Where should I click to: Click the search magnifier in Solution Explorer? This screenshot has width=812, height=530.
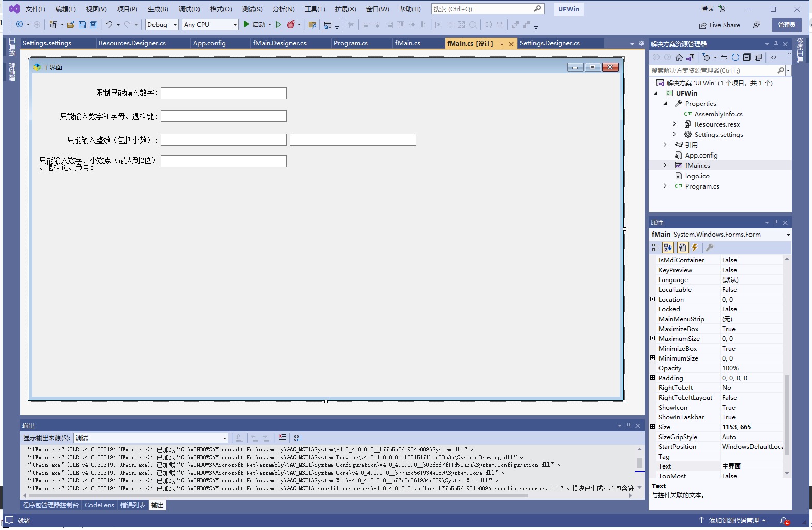(x=780, y=70)
